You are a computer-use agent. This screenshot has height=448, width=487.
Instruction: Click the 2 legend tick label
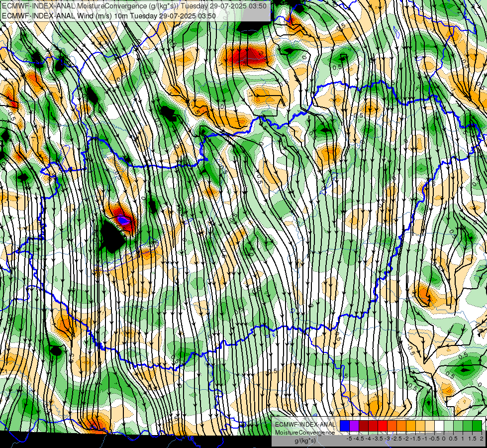pyautogui.click(x=482, y=439)
